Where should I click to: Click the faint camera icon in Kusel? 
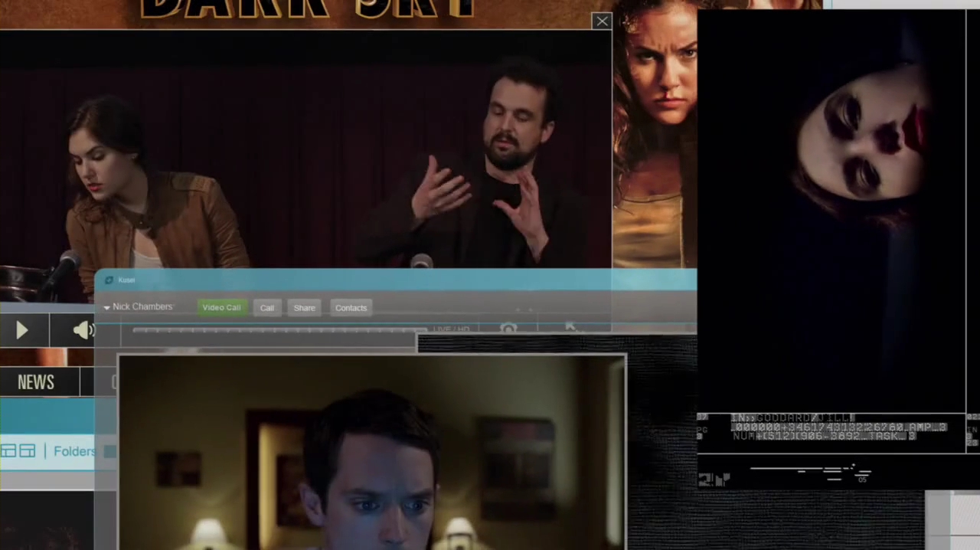coord(508,329)
